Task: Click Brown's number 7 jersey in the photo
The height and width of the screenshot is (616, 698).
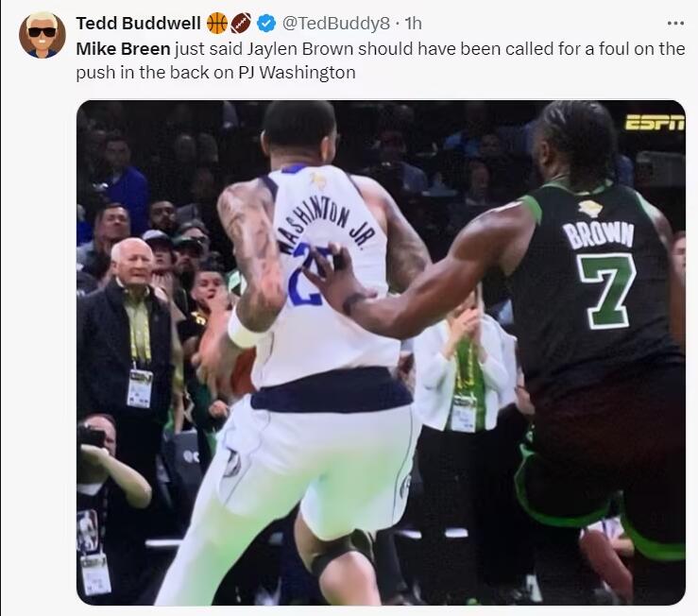Action: point(606,291)
